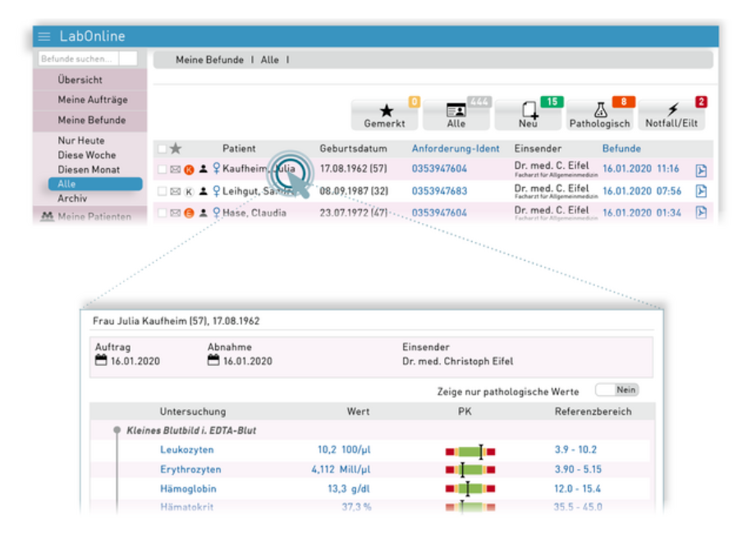Open PDF report for Hase 01:34 row
The height and width of the screenshot is (552, 756).
701,212
